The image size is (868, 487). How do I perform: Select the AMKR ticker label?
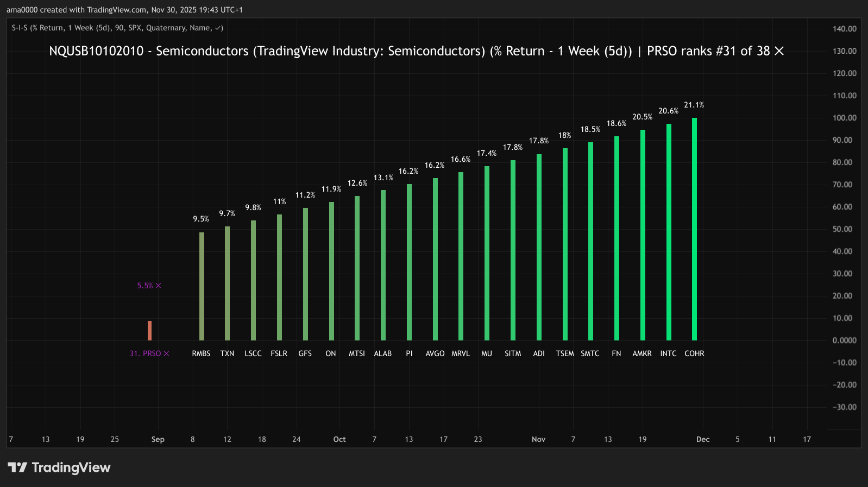pyautogui.click(x=642, y=353)
